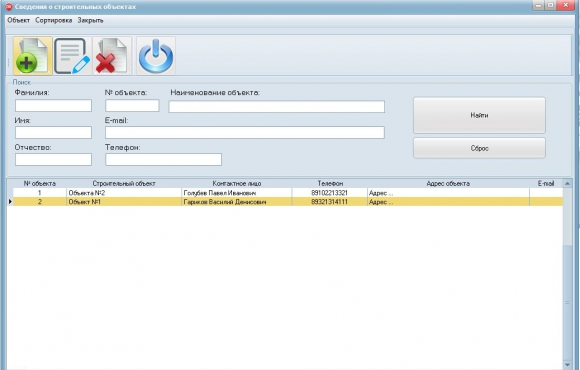Open the Сортировка menu

[x=54, y=20]
